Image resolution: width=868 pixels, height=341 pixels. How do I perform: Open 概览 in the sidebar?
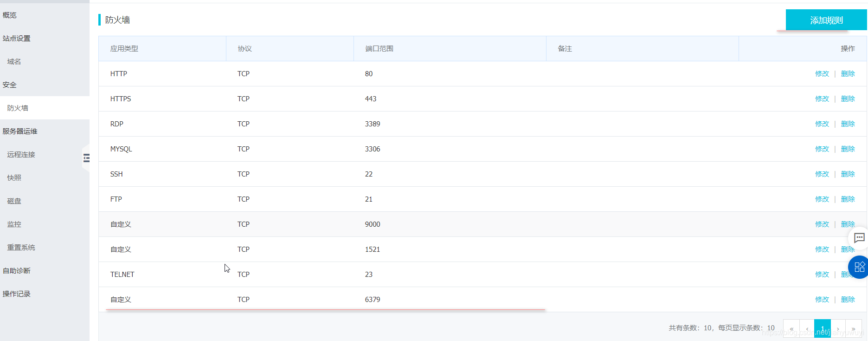pyautogui.click(x=10, y=15)
